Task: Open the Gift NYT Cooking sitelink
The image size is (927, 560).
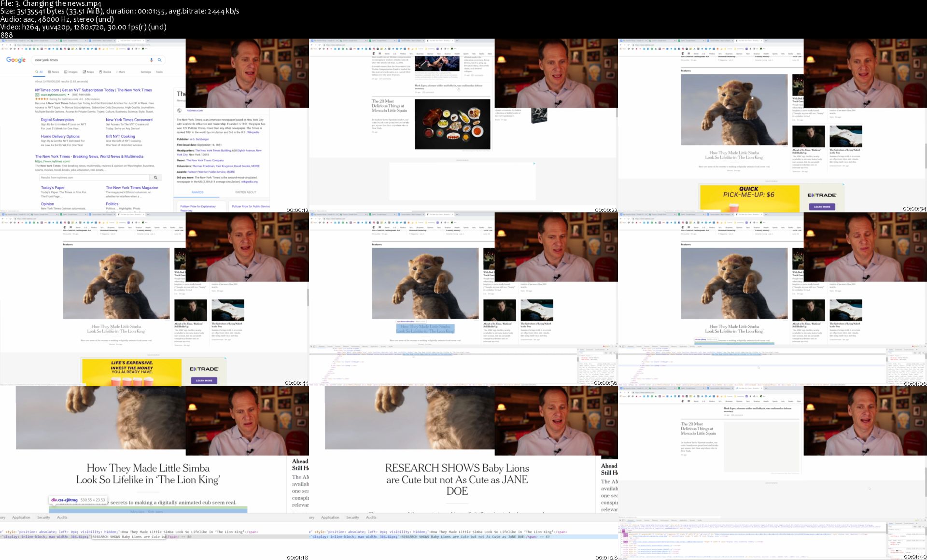Action: (120, 136)
